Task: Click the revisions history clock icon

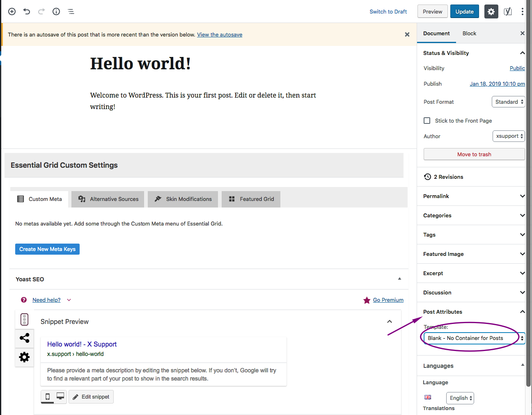Action: click(427, 177)
